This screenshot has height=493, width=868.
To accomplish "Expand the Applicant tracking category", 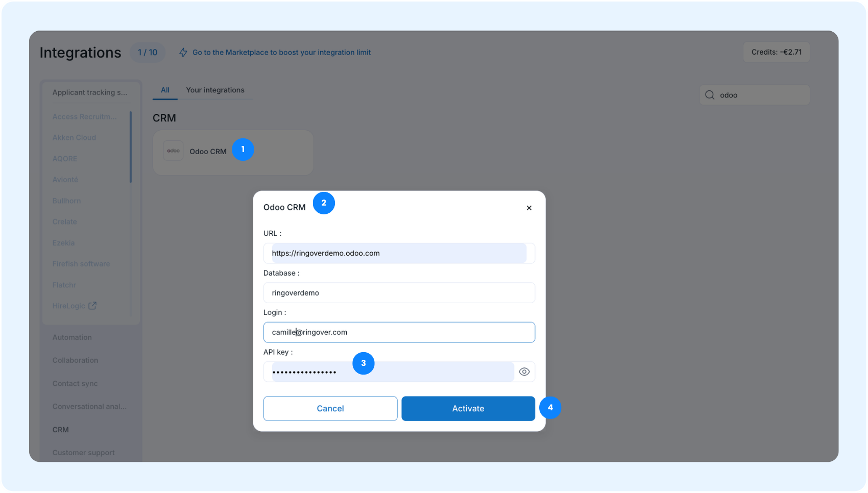I will [x=90, y=92].
